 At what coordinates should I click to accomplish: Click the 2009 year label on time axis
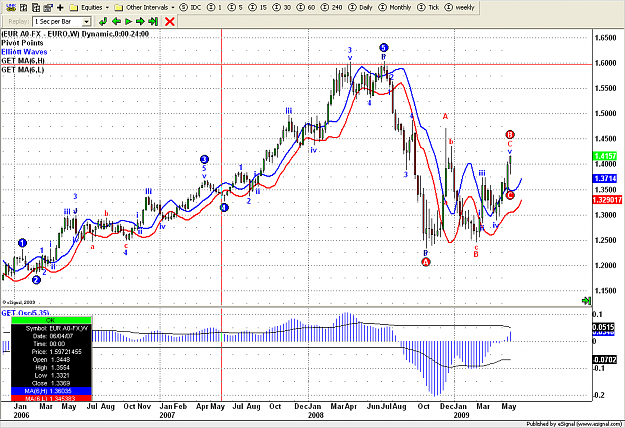pyautogui.click(x=462, y=415)
